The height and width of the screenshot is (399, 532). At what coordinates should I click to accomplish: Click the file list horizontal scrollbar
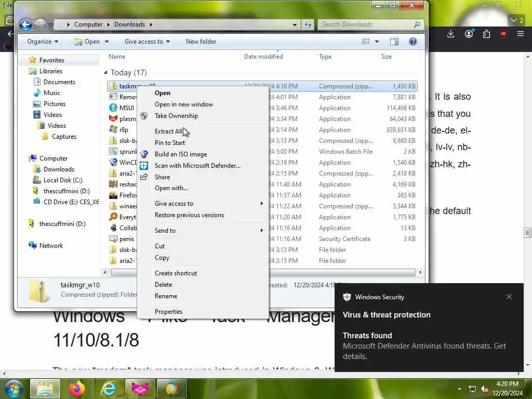(x=263, y=272)
